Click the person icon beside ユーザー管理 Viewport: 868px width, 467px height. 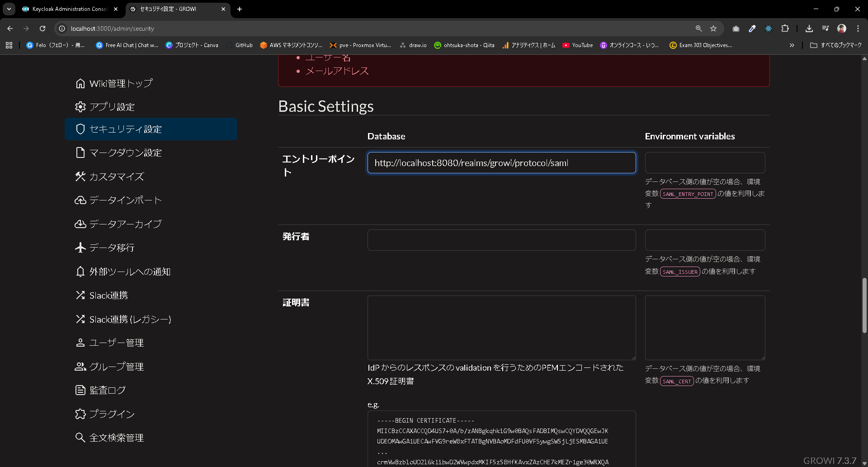click(x=80, y=343)
